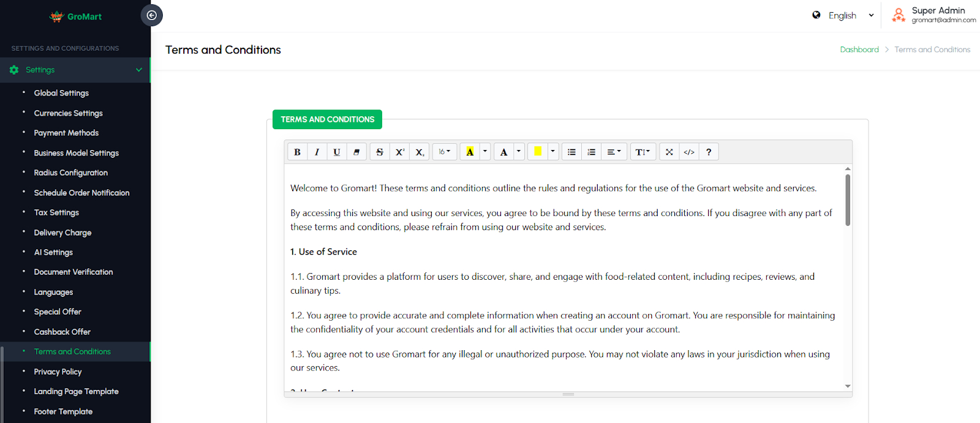The width and height of the screenshot is (980, 423).
Task: Toggle bold formatting in editor toolbar
Action: [297, 152]
